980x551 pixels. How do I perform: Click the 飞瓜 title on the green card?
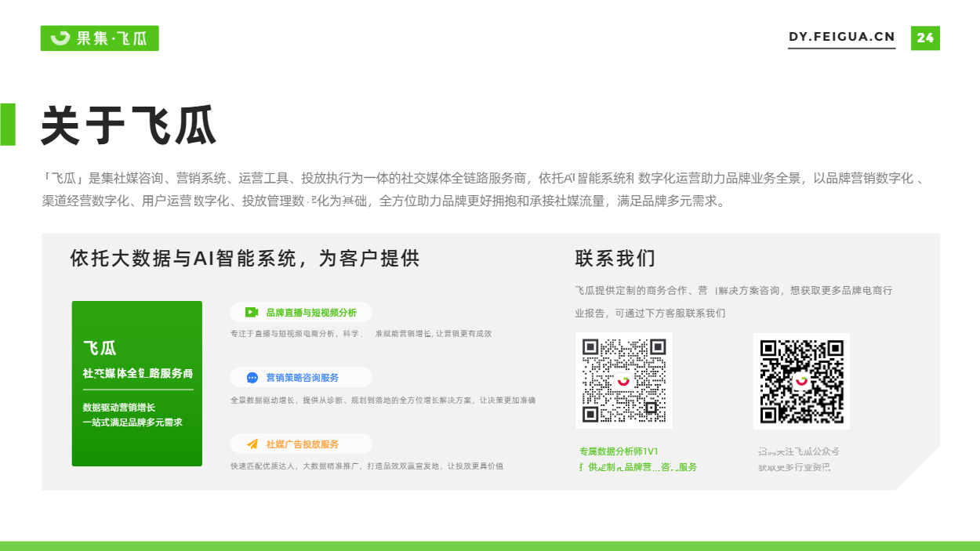pyautogui.click(x=100, y=348)
